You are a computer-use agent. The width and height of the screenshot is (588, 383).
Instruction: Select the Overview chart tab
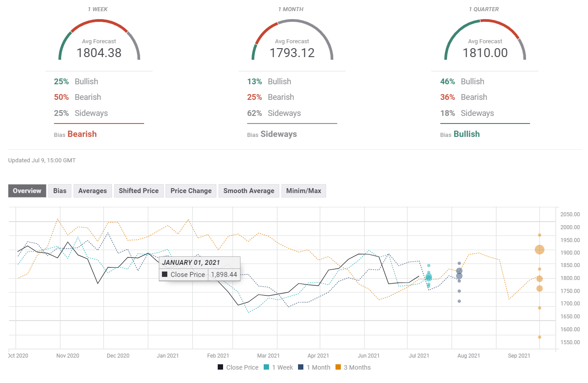point(27,191)
